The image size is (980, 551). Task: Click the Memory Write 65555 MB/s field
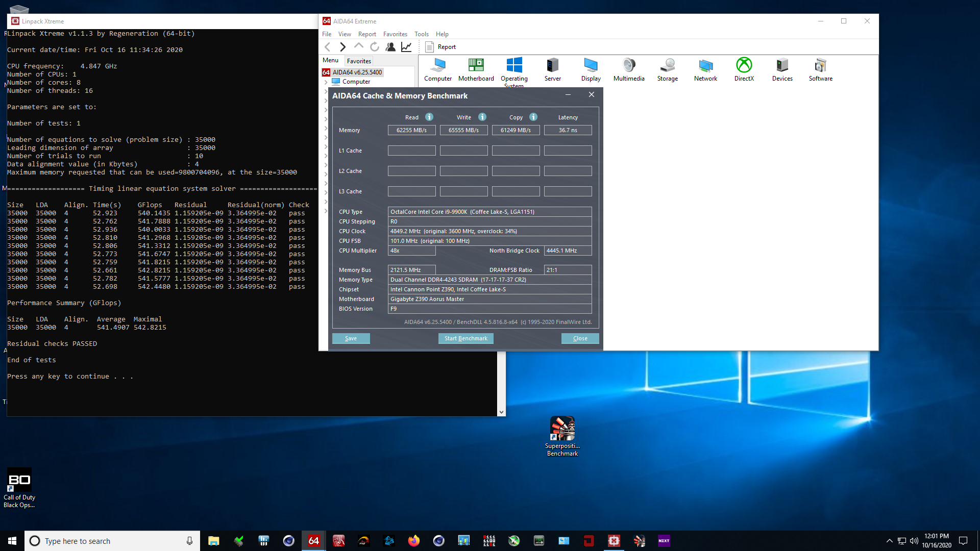pos(463,130)
